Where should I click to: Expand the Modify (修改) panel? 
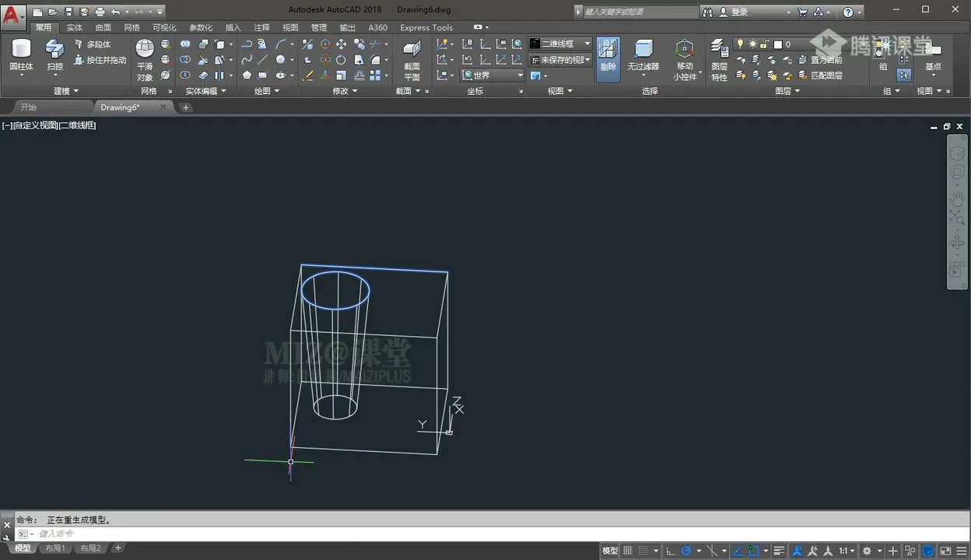345,91
